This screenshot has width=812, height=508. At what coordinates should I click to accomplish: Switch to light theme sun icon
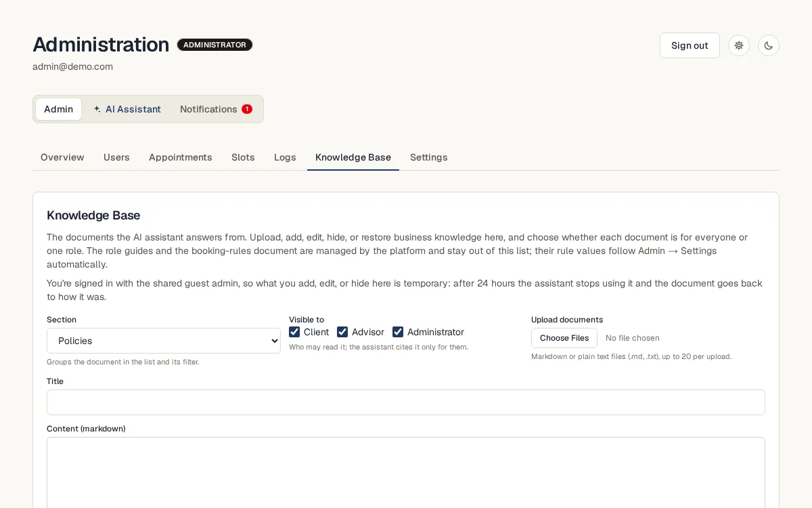coord(739,45)
